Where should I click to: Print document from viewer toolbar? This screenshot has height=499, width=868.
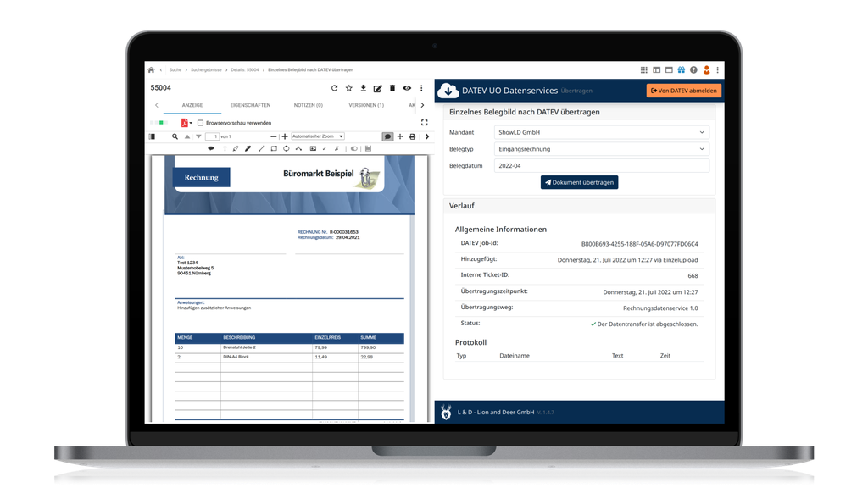413,136
